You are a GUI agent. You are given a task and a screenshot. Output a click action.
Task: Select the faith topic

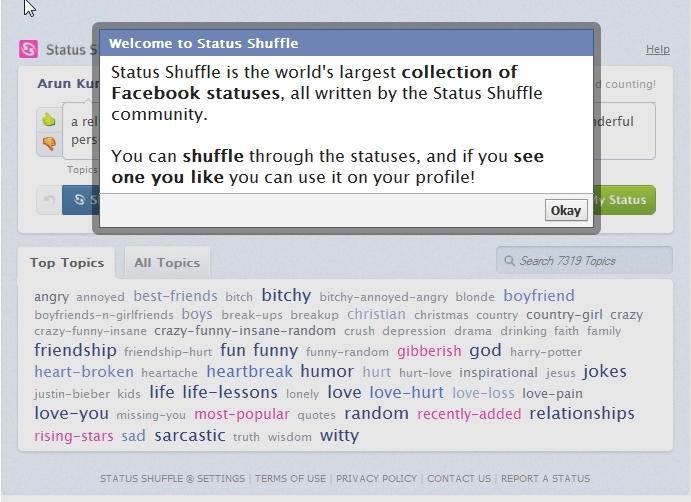click(x=566, y=331)
